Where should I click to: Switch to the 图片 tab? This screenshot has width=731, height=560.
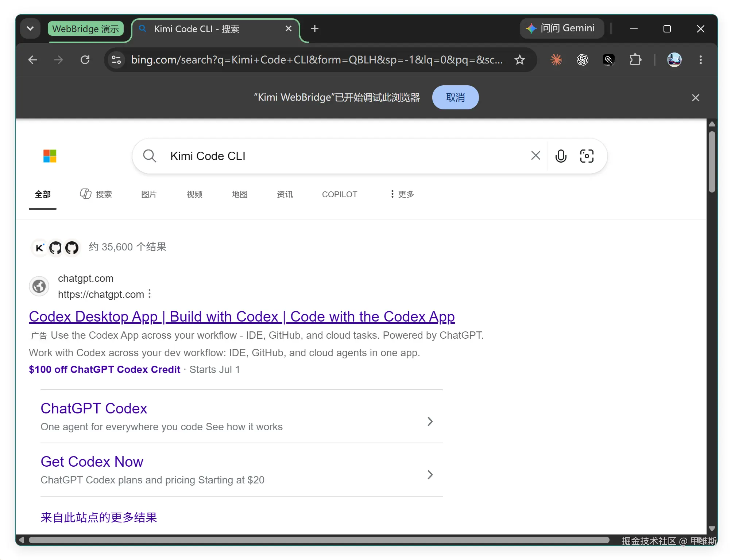149,194
